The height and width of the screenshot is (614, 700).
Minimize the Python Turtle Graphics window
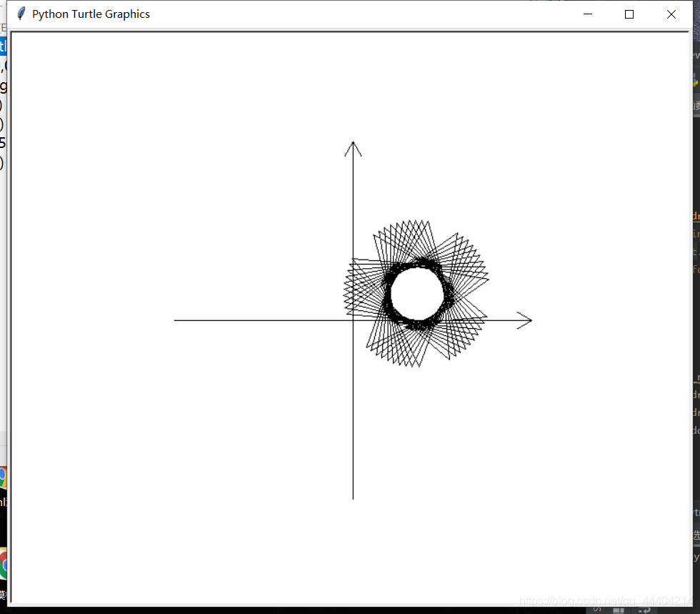[x=587, y=14]
